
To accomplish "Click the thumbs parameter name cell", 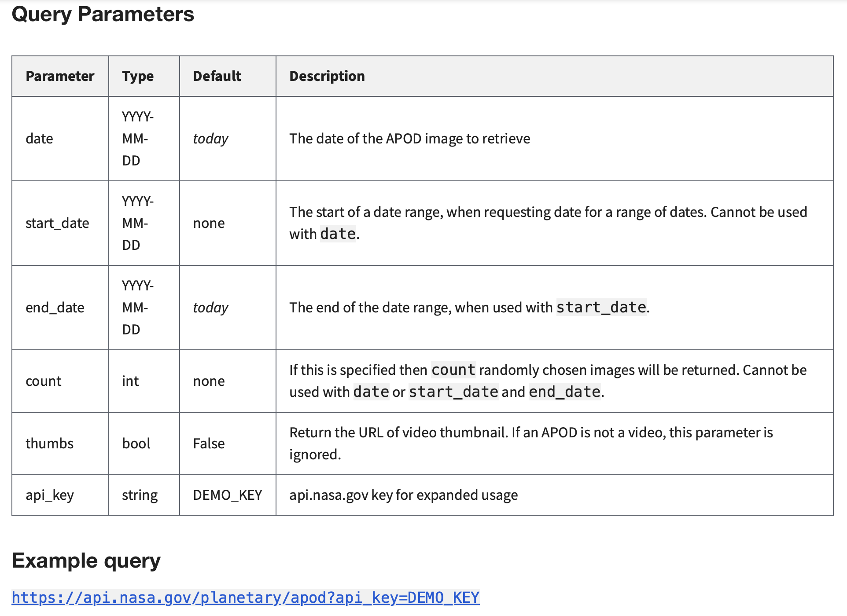I will click(60, 444).
